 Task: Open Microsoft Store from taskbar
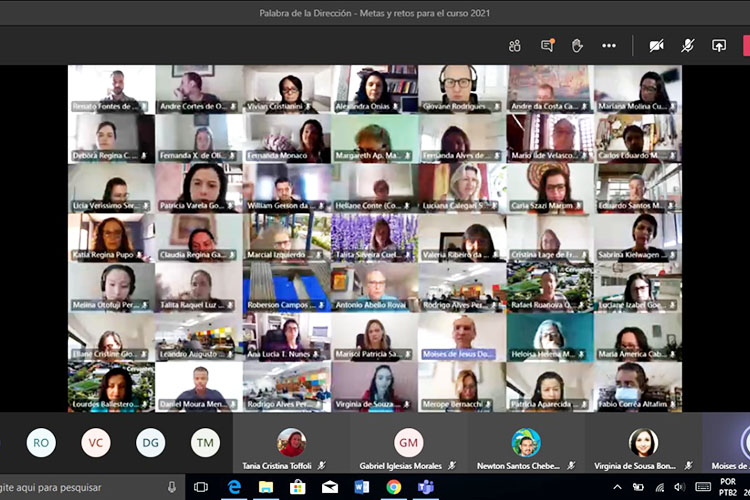(x=298, y=487)
